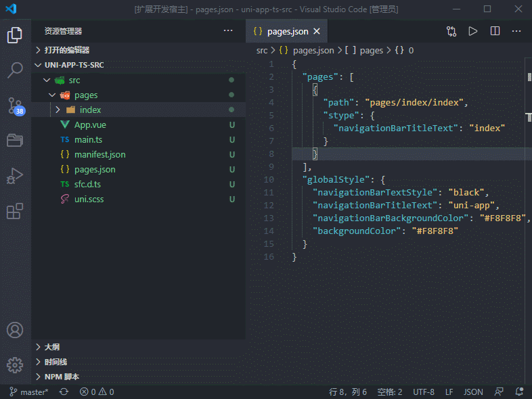Open main.ts file
This screenshot has height=399, width=532.
(139, 140)
